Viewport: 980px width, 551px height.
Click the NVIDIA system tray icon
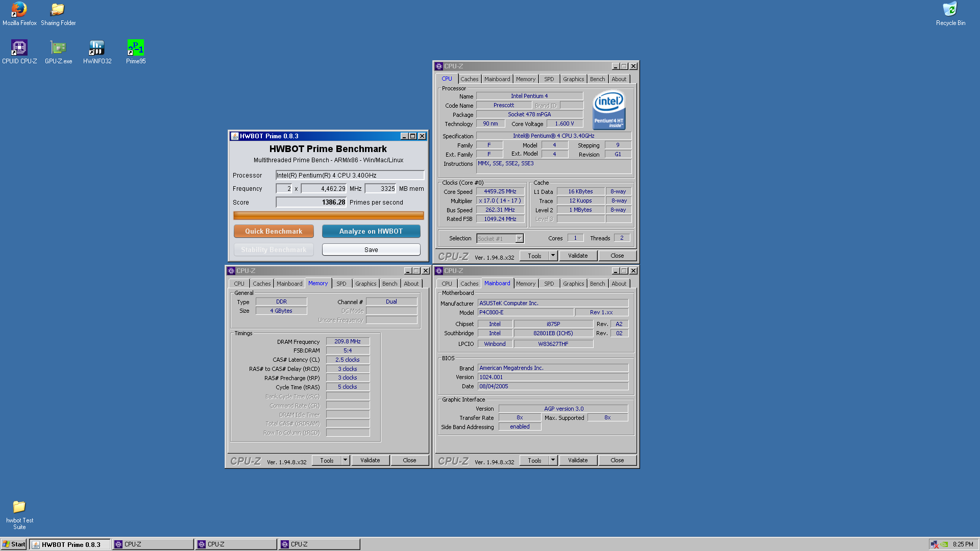(944, 544)
